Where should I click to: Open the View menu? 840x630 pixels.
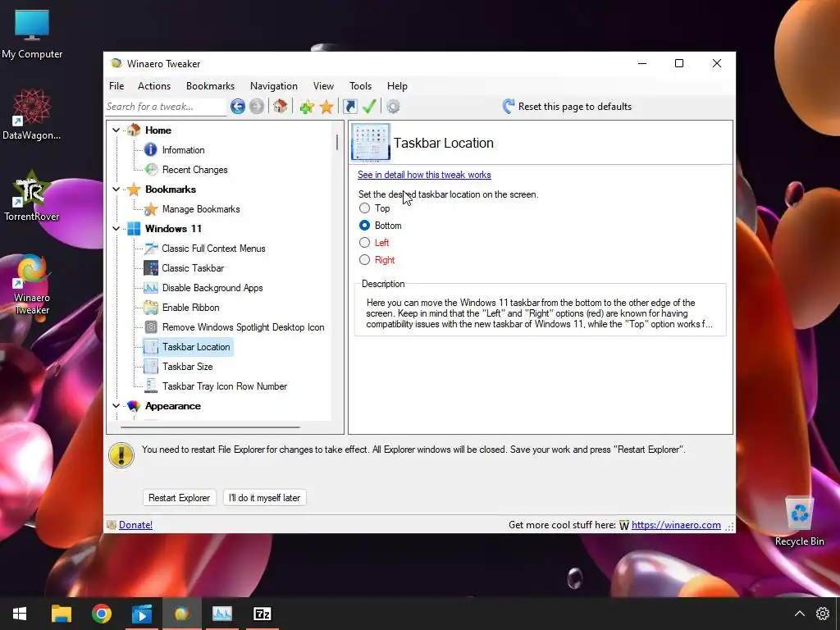pos(323,85)
